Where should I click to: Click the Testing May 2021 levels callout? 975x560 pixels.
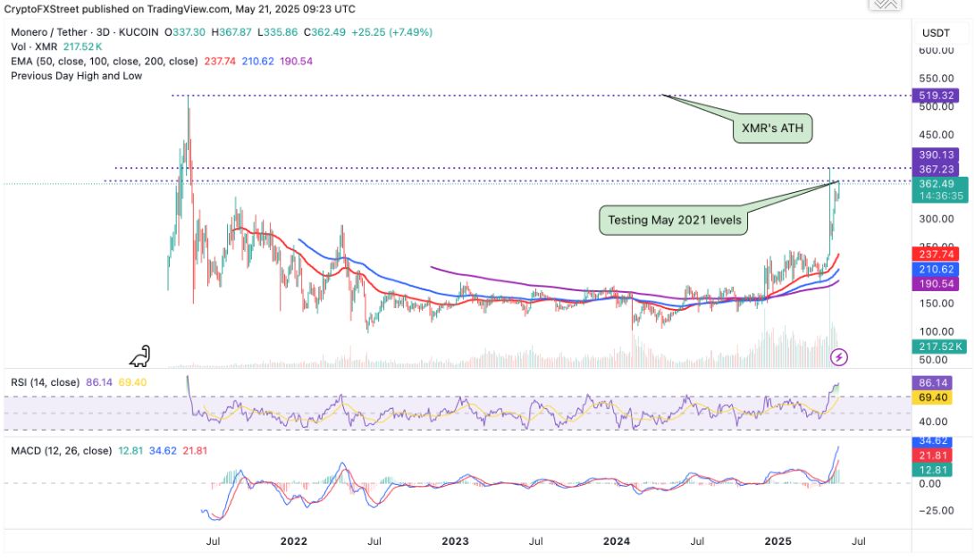674,220
